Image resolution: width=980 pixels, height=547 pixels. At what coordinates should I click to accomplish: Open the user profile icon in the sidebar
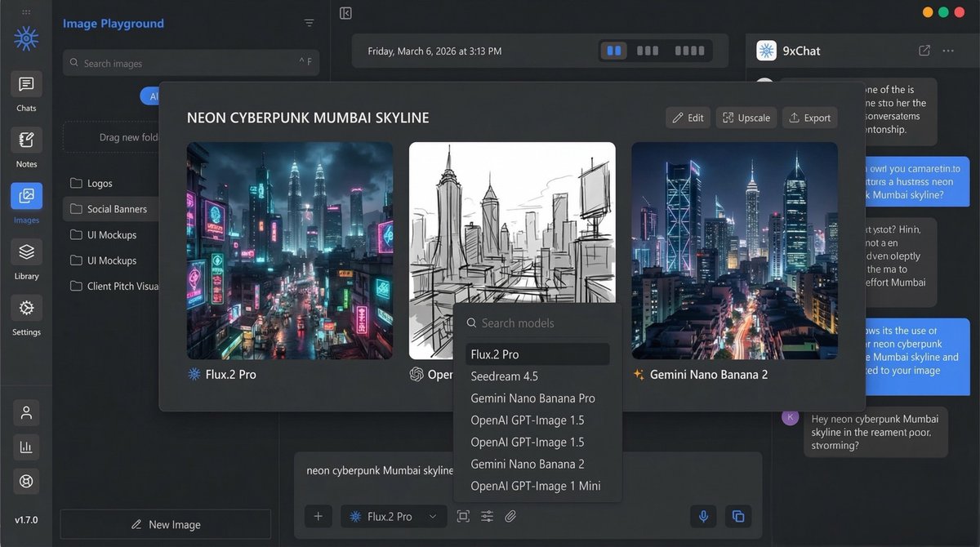26,413
